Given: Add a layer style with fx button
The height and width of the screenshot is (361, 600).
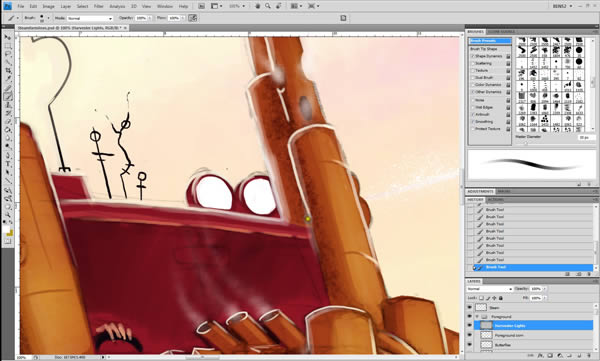Looking at the screenshot, I should click(x=540, y=356).
